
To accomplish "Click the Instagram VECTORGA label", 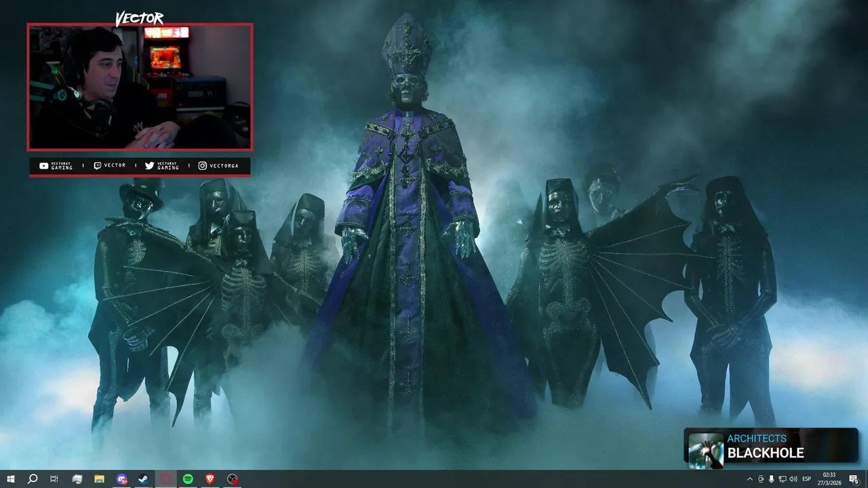I will coord(218,165).
